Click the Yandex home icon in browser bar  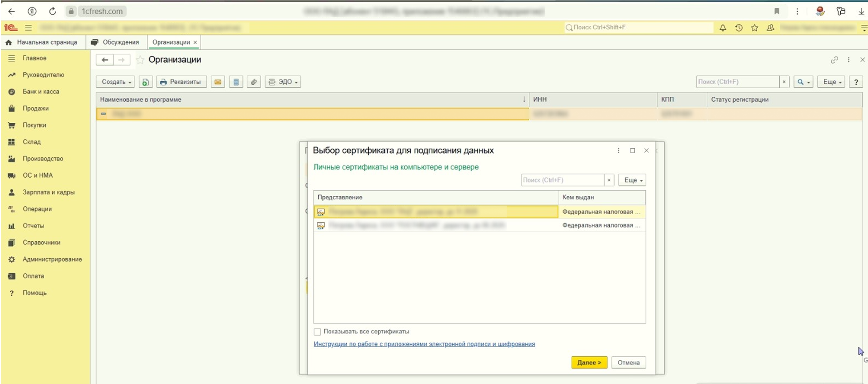(32, 11)
